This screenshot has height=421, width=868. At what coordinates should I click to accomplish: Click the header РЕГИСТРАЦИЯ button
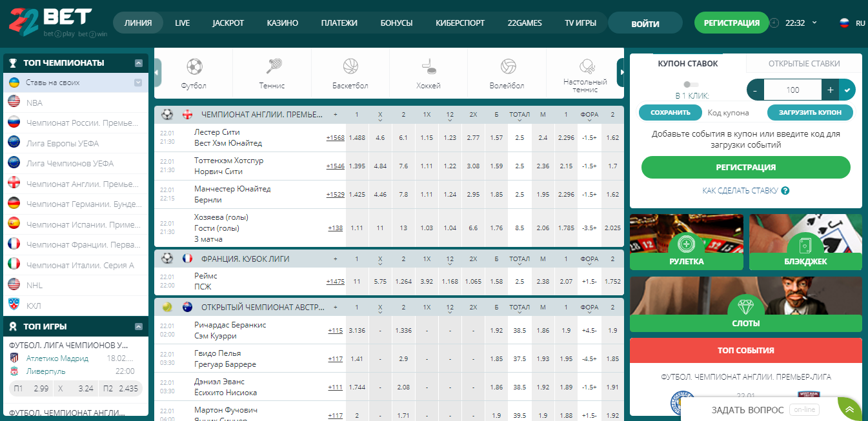pyautogui.click(x=732, y=23)
